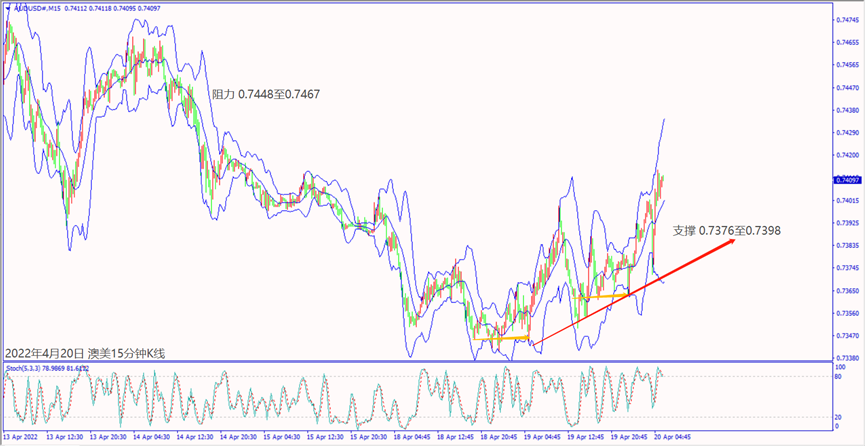Click the dropdown arrow before AUDUSD symbol title
Image resolution: width=865 pixels, height=446 pixels.
pos(7,9)
